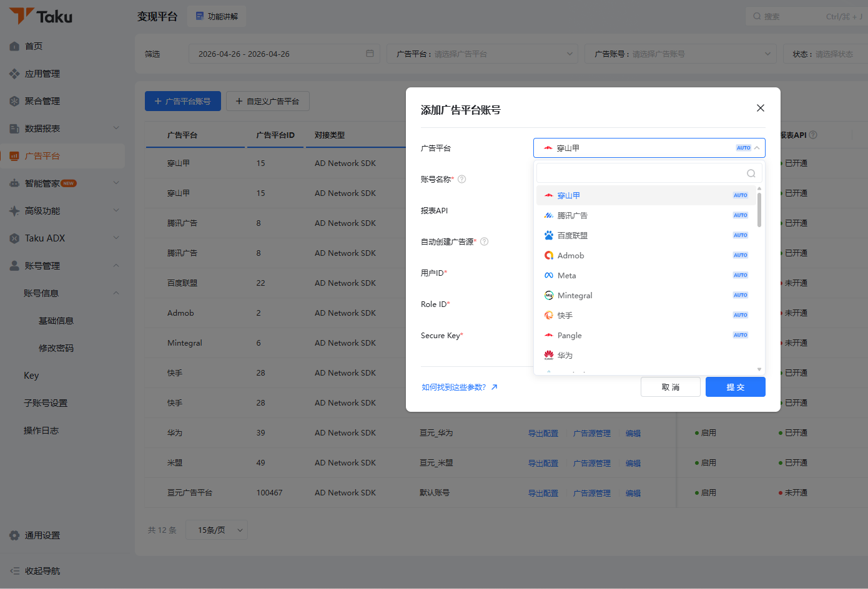The image size is (868, 589).
Task: Click the platform list scroll down arrow
Action: [759, 369]
